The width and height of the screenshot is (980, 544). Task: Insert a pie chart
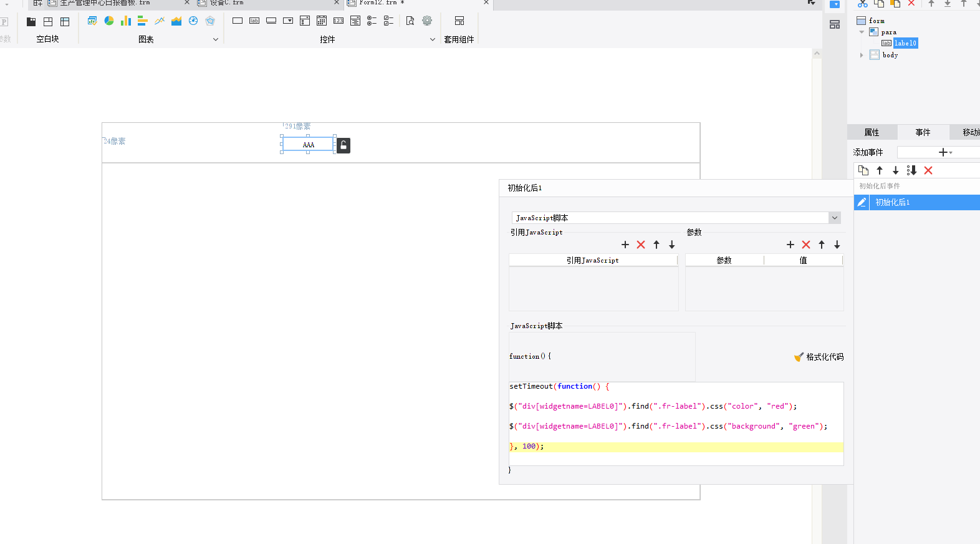pos(109,21)
